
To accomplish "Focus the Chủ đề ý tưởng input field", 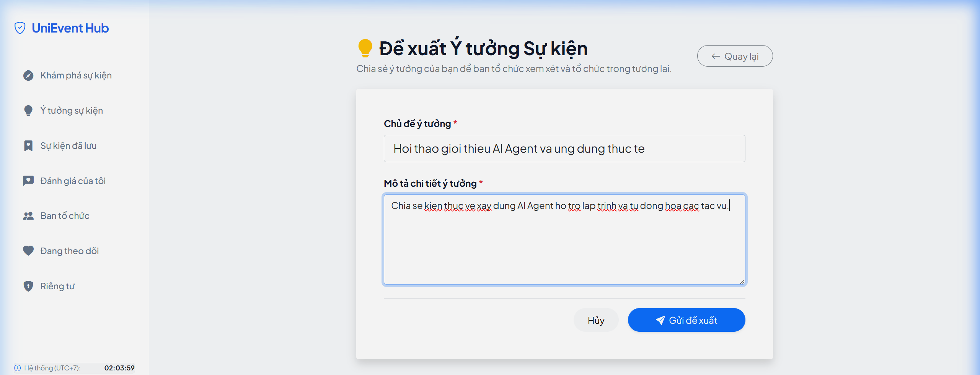I will [564, 148].
